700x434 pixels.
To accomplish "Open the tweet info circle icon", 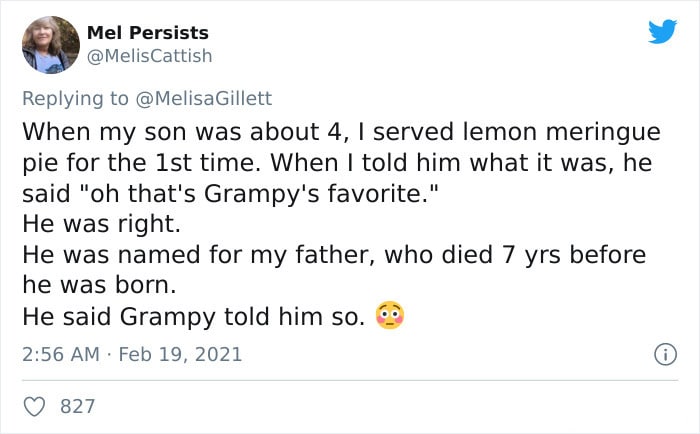I will 666,355.
